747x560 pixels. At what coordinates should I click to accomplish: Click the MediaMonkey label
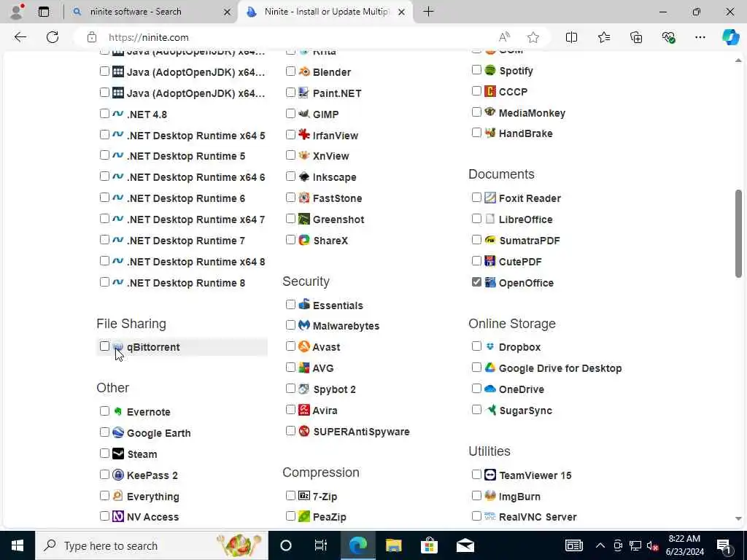(532, 113)
